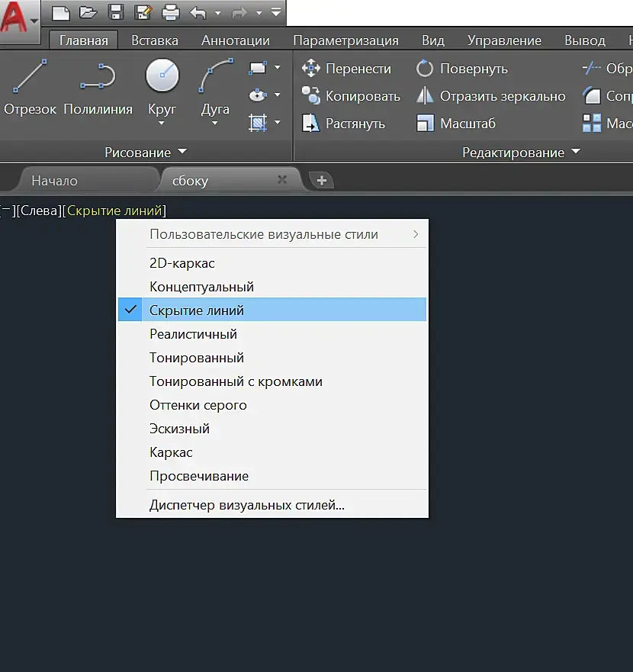The width and height of the screenshot is (633, 672).
Task: Select the Отрезок line tool
Action: [x=30, y=88]
